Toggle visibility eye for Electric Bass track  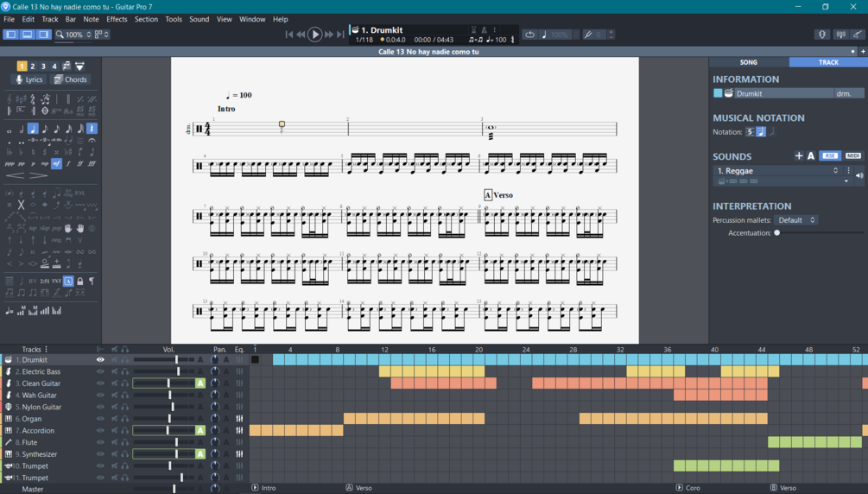(x=100, y=371)
